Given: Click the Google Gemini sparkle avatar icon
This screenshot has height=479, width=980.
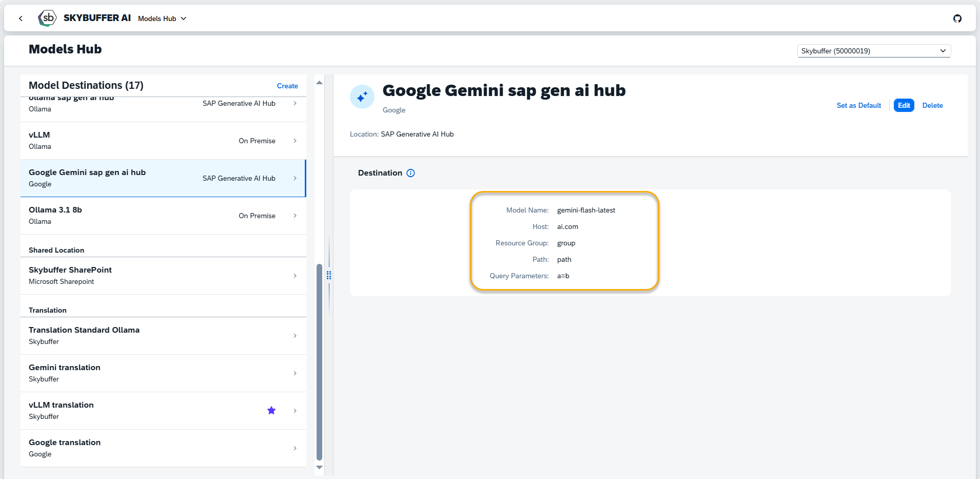Looking at the screenshot, I should 362,97.
